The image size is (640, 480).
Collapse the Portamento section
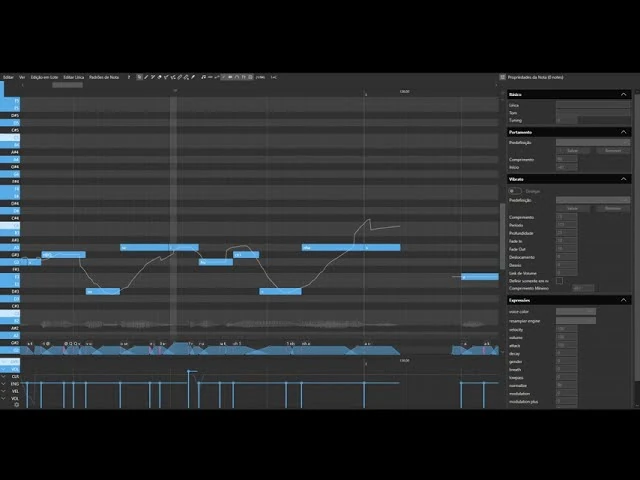[x=623, y=132]
